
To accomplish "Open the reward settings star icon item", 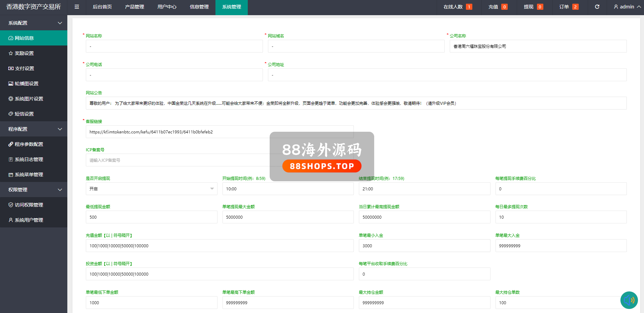I will [x=24, y=53].
